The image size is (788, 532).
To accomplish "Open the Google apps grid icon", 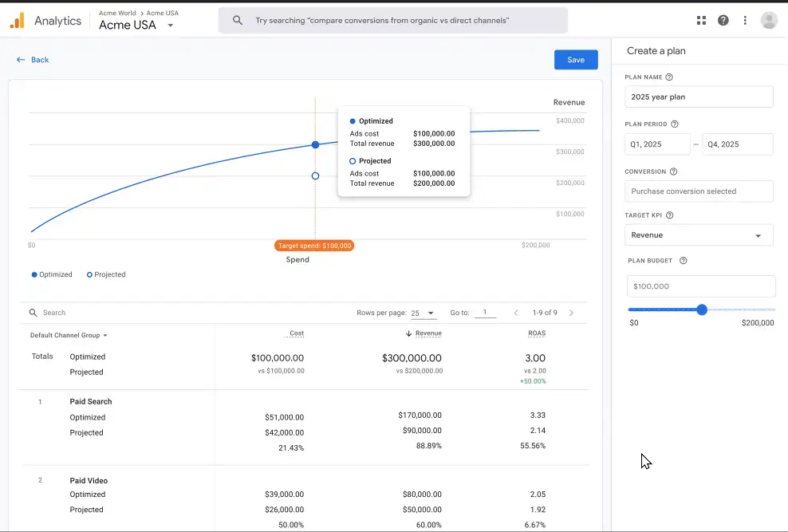I will point(701,21).
